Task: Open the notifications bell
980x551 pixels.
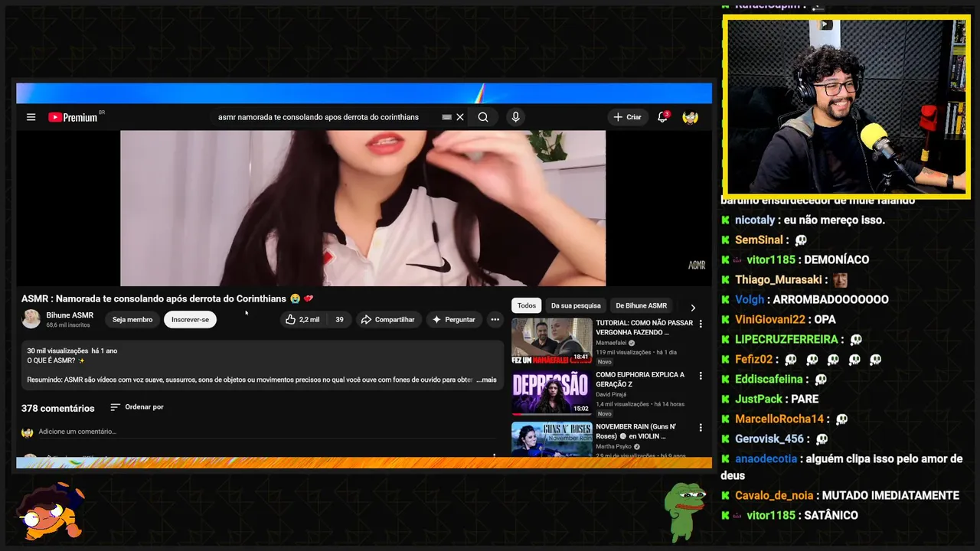Action: pyautogui.click(x=663, y=117)
